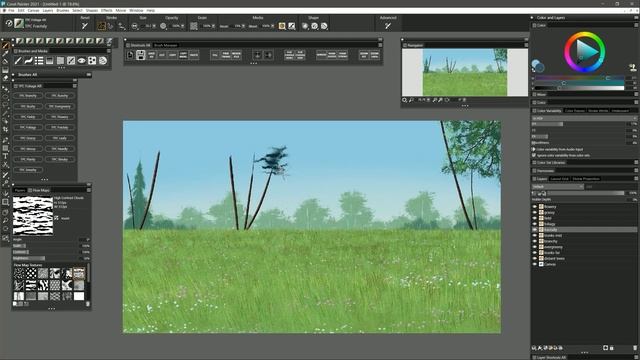
Task: Click the New document icon in Shortcuts panel
Action: click(130, 55)
